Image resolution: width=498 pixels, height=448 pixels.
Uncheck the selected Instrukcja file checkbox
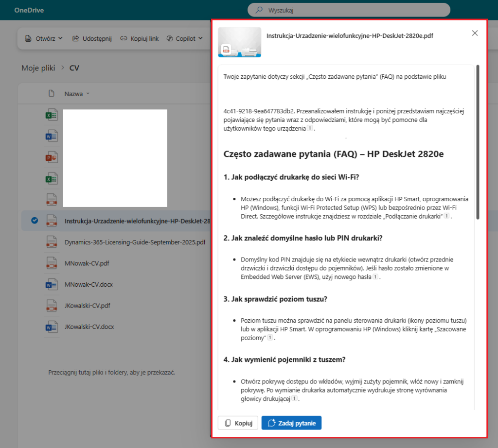click(x=34, y=221)
